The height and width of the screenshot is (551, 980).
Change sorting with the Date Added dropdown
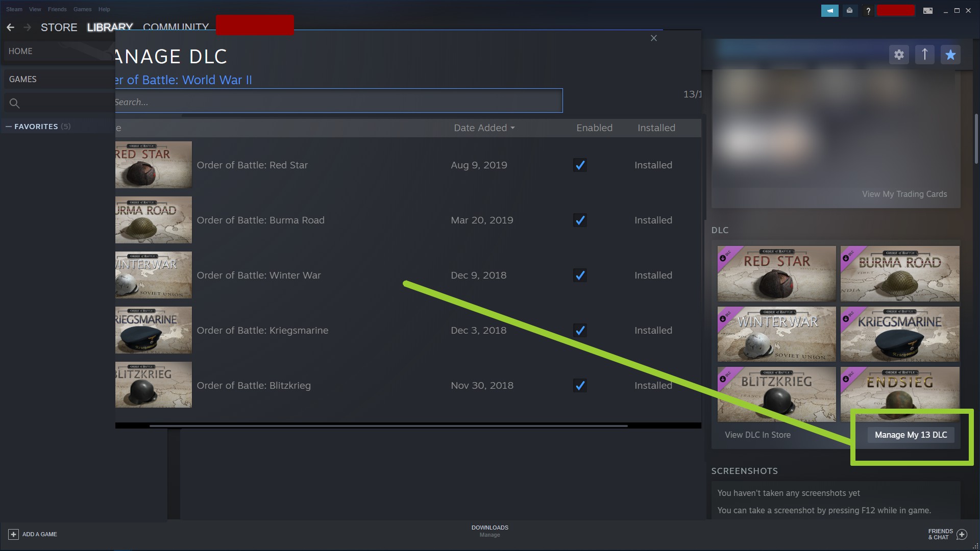pyautogui.click(x=484, y=128)
